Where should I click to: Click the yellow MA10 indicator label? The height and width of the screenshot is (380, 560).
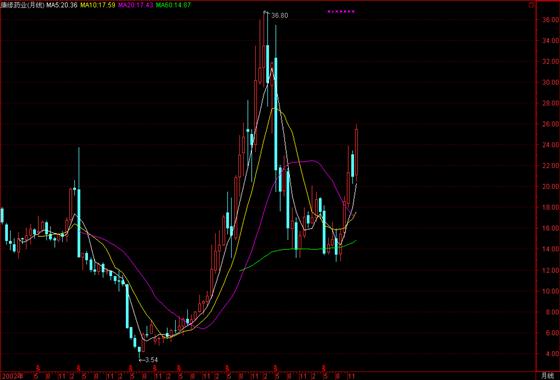[x=98, y=5]
